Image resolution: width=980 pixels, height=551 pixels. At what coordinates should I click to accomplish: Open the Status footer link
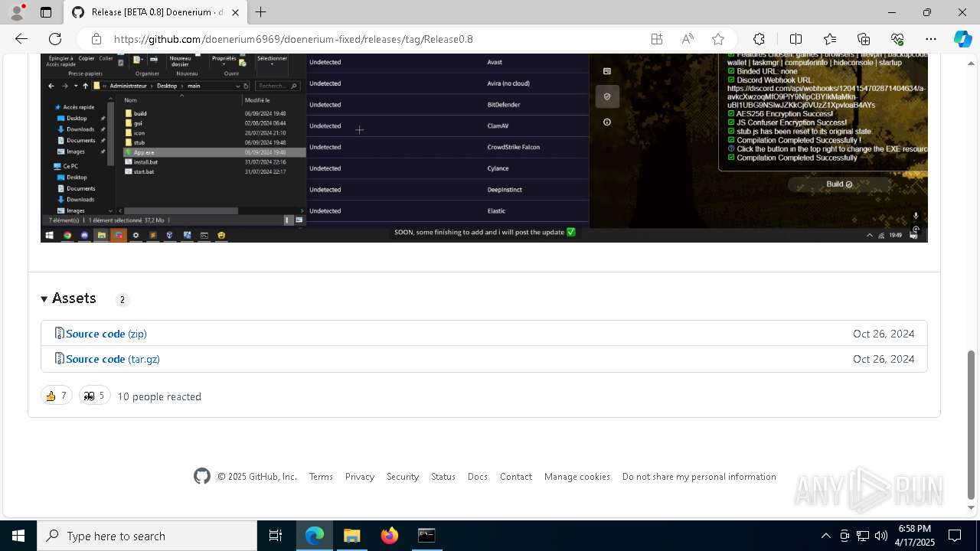(443, 477)
